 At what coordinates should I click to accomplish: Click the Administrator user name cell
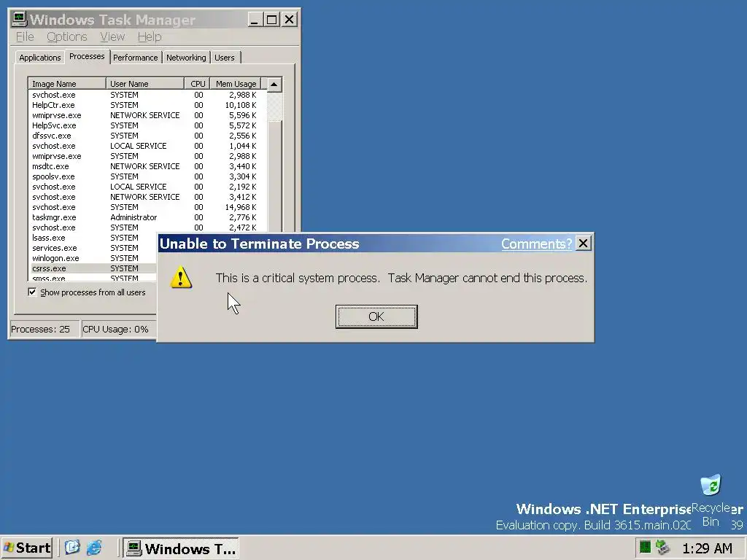pyautogui.click(x=133, y=217)
